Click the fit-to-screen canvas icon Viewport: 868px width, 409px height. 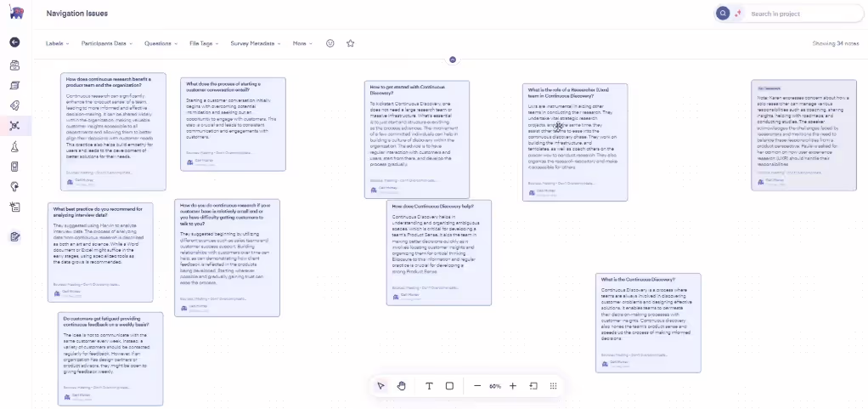[533, 386]
